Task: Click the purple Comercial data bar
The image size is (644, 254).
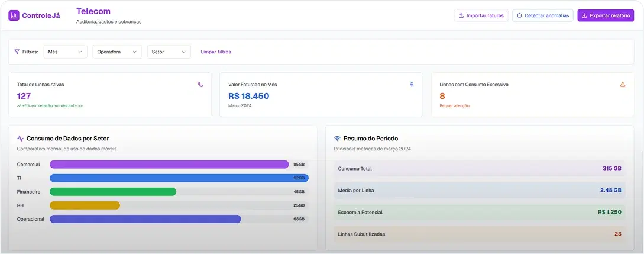Action: point(169,165)
